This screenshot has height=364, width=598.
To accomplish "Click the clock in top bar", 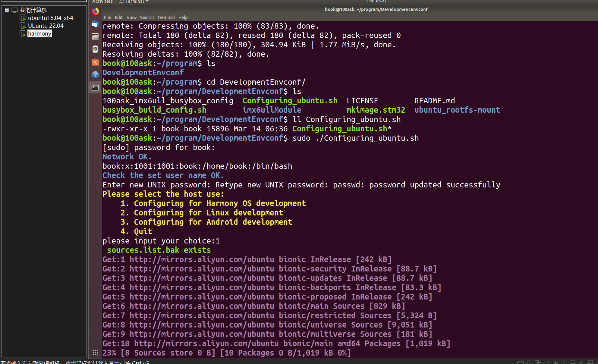I will (x=376, y=2).
